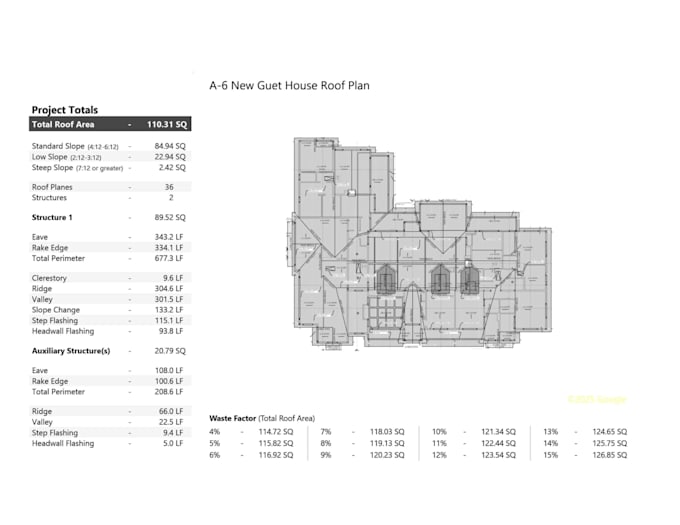Screen dimensions: 680x525
Task: Select the 13% waste value '124.65 SQ'
Action: [x=610, y=432]
